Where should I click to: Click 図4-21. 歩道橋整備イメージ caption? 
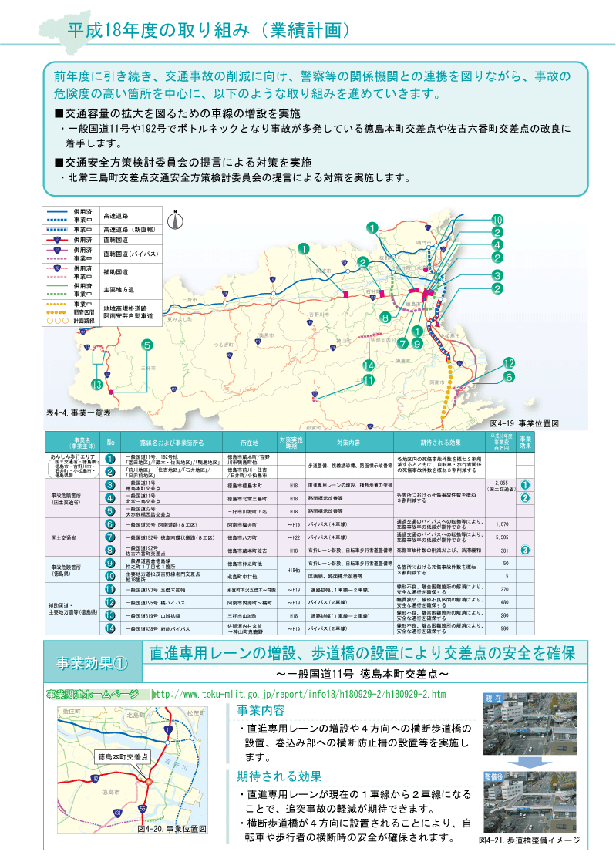(529, 841)
